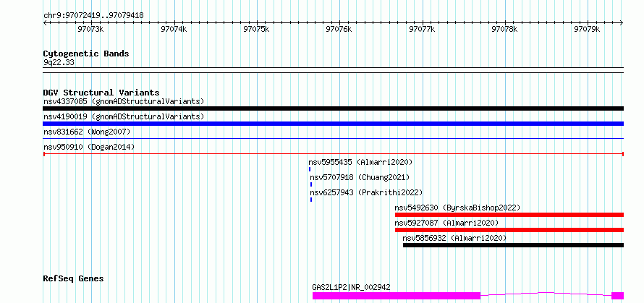The width and height of the screenshot is (644, 303).
Task: Click the nsv4337085 (gnomADStructuralVariants) label
Action: (x=124, y=101)
